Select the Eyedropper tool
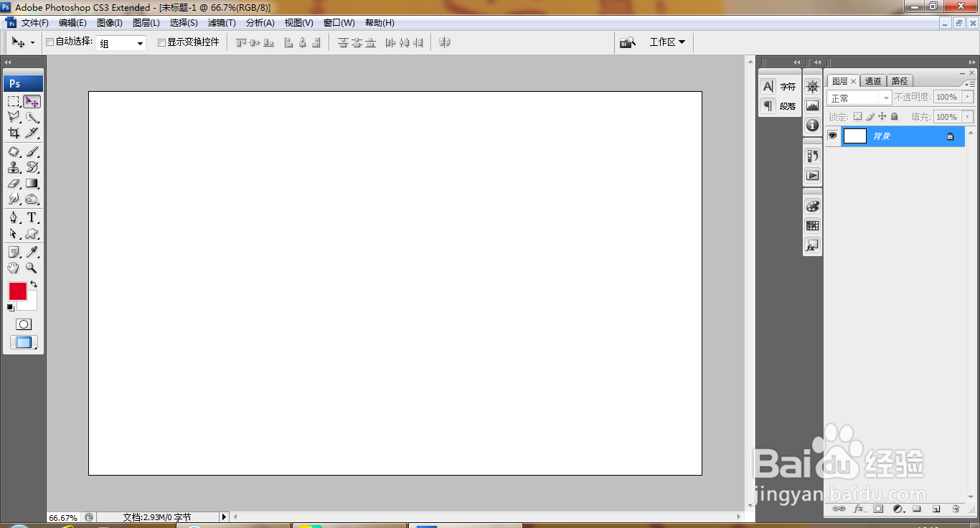Screen dimensions: 980x528 (32, 252)
